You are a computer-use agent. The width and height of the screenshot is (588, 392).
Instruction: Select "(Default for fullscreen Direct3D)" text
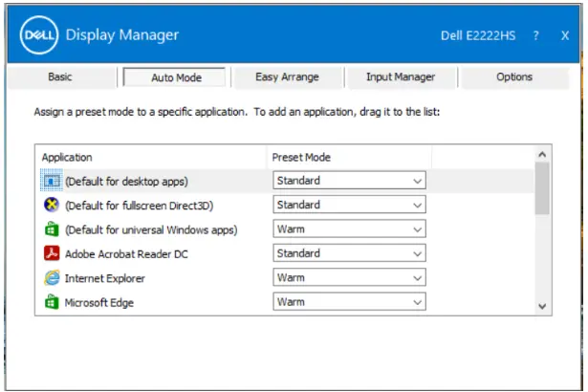(x=140, y=206)
